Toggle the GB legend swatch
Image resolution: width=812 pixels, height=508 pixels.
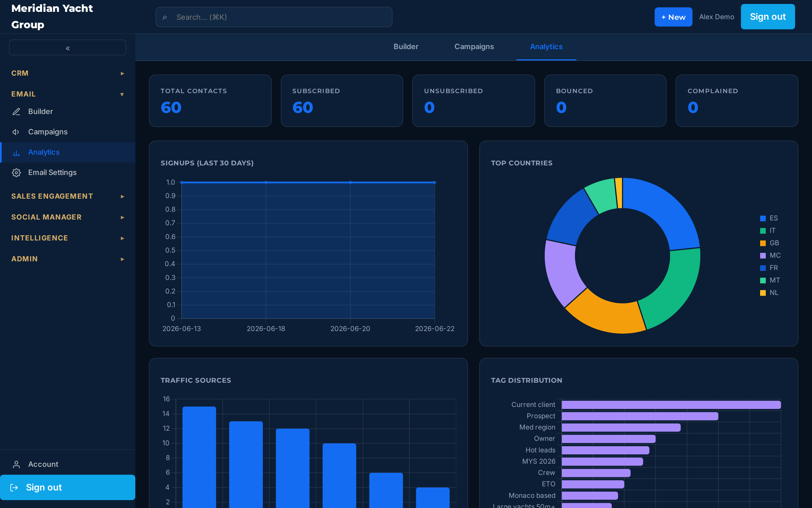763,243
